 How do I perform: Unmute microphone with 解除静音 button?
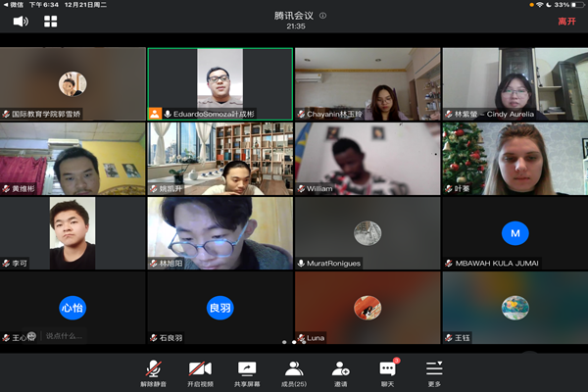(x=153, y=372)
